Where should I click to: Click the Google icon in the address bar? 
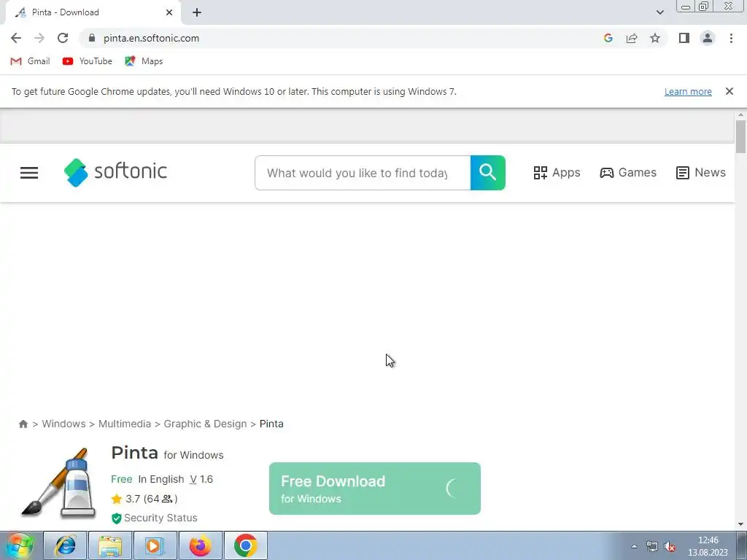608,38
